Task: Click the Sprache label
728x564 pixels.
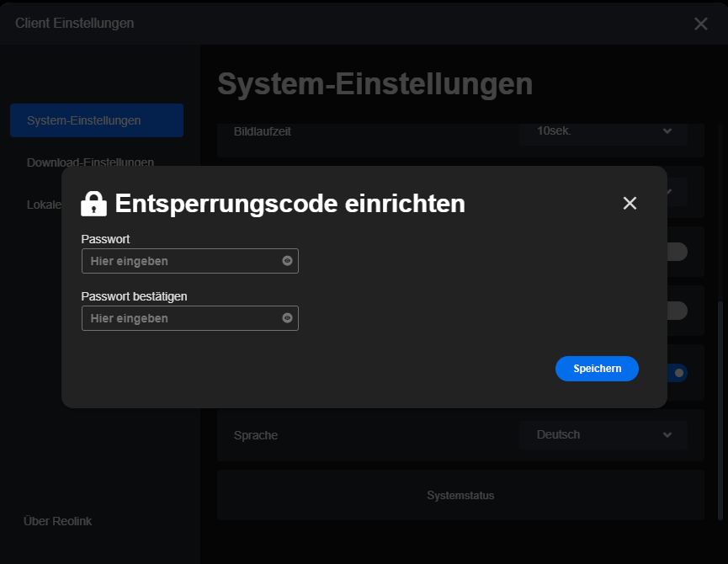Action: (x=256, y=435)
